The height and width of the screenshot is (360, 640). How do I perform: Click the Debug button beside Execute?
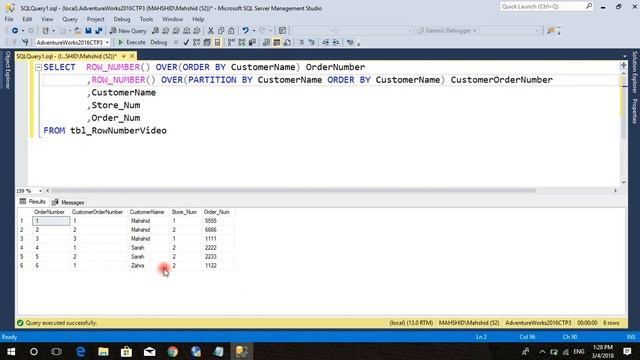click(159, 42)
